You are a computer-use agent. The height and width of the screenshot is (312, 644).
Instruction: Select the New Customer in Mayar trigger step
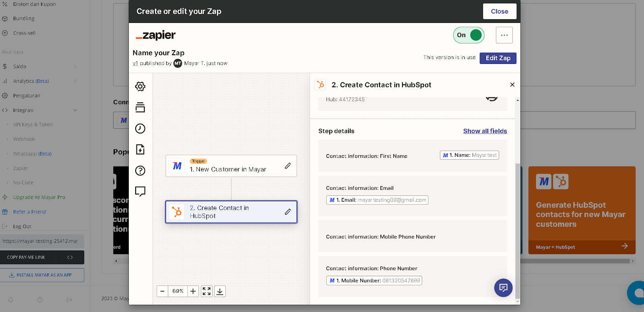click(x=231, y=166)
